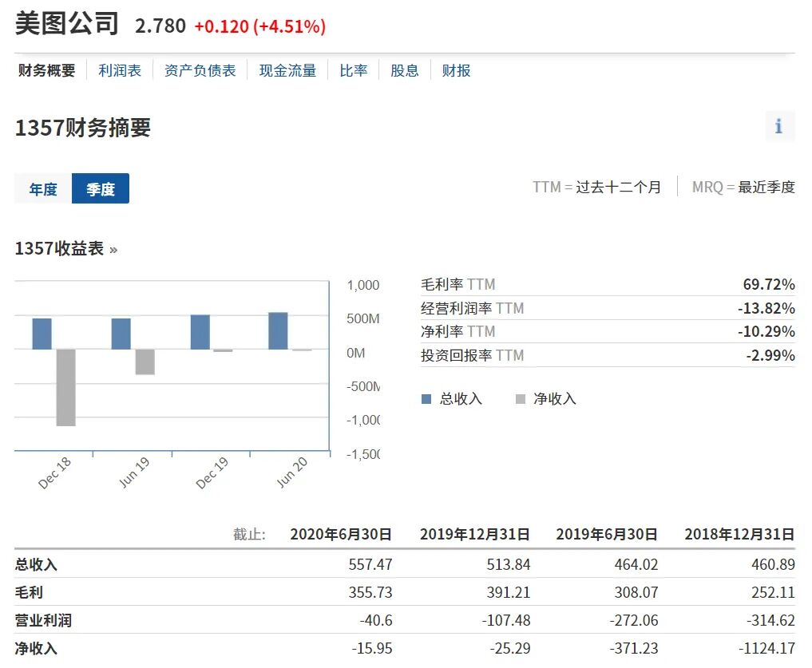Click the gray 净收入 legend swatch

click(521, 399)
